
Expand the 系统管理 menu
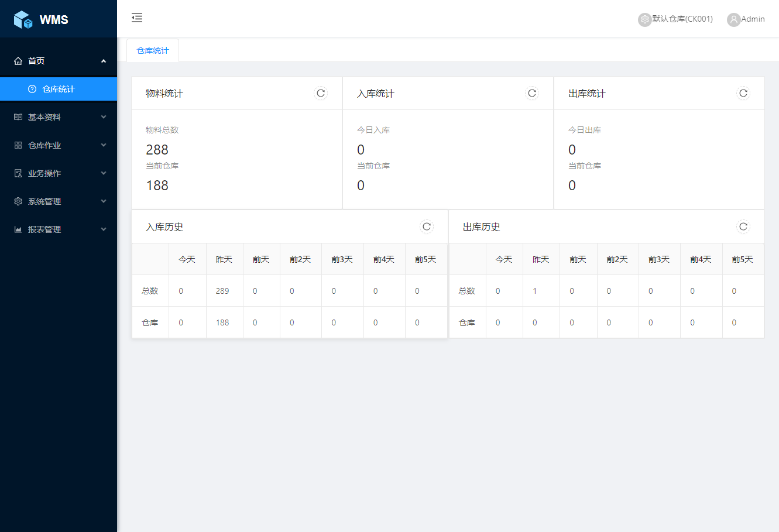(x=59, y=201)
